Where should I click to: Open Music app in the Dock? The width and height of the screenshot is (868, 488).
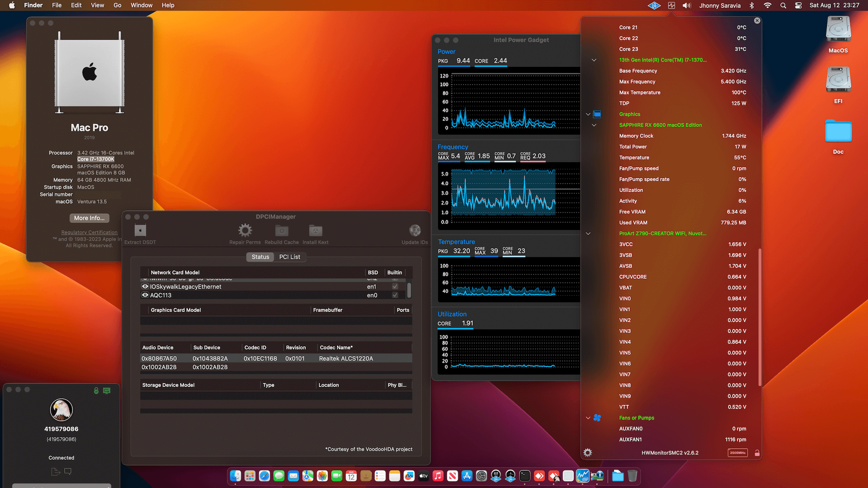(x=438, y=476)
